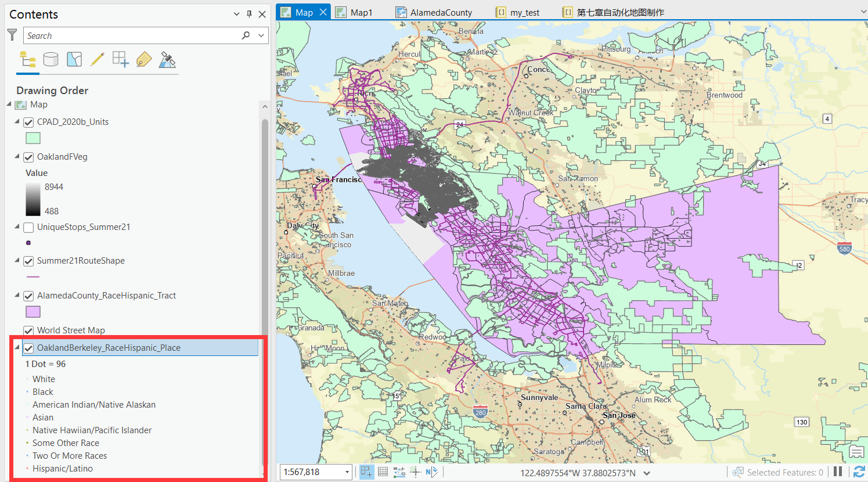Collapse the CPAD_2020b_Units layer legend
This screenshot has width=868, height=482.
pos(17,121)
